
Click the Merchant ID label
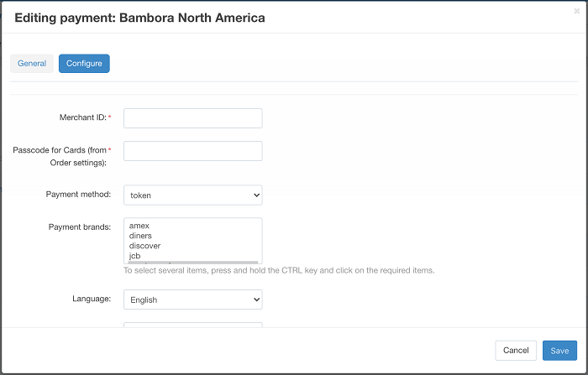pyautogui.click(x=83, y=118)
